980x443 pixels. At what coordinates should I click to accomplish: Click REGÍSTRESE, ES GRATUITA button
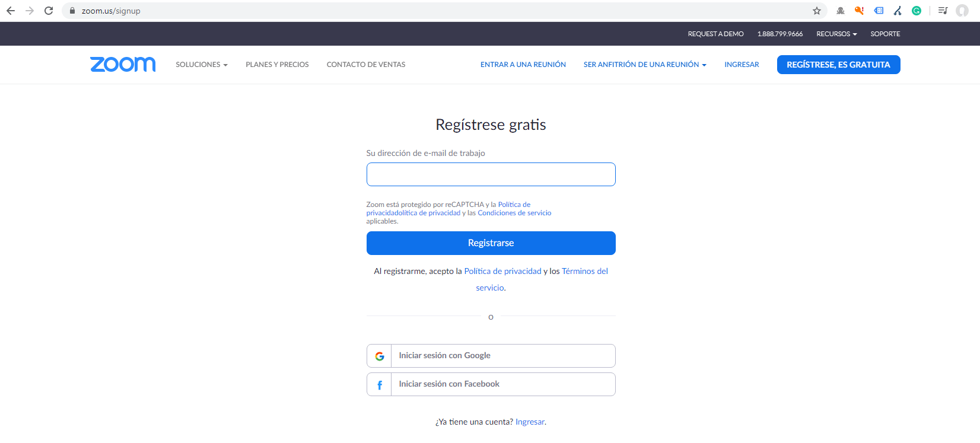(838, 65)
